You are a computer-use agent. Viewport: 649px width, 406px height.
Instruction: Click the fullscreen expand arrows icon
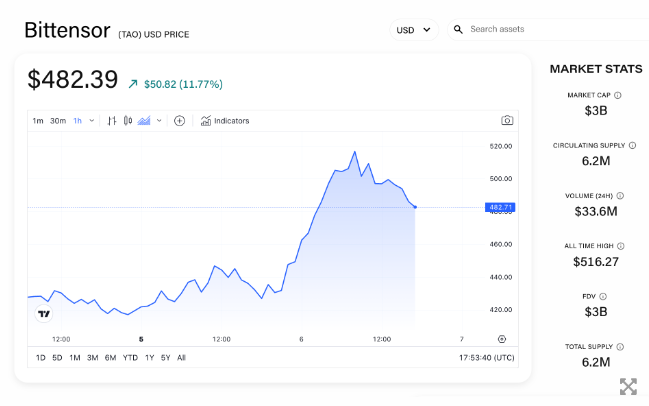point(628,387)
